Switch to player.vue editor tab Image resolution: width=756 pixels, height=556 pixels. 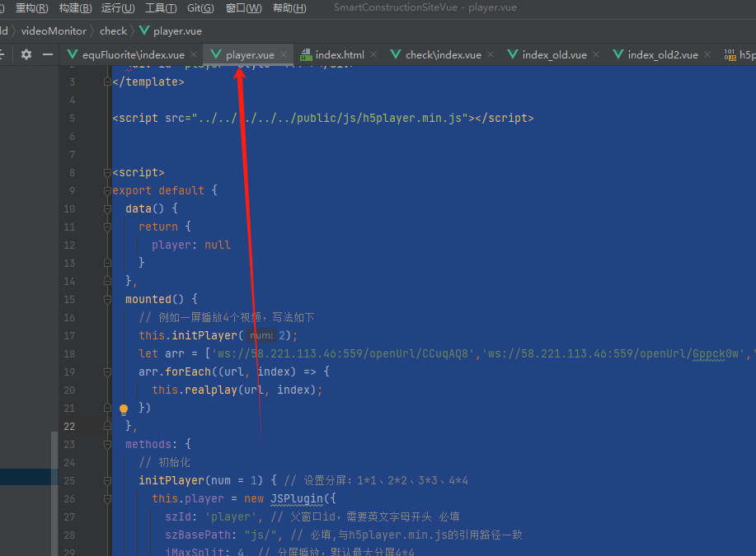point(250,55)
